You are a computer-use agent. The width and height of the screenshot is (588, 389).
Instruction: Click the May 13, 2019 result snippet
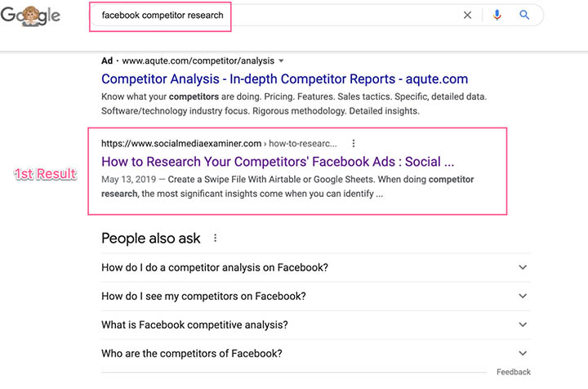pos(286,187)
